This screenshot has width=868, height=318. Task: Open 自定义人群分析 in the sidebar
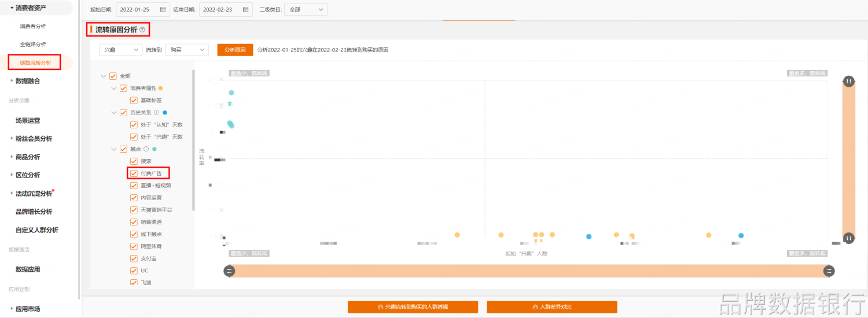pos(37,230)
